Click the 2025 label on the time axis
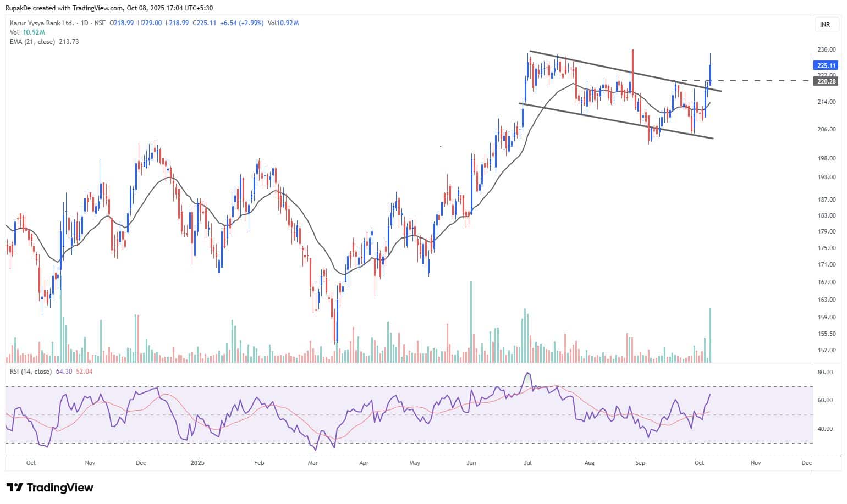 197,463
